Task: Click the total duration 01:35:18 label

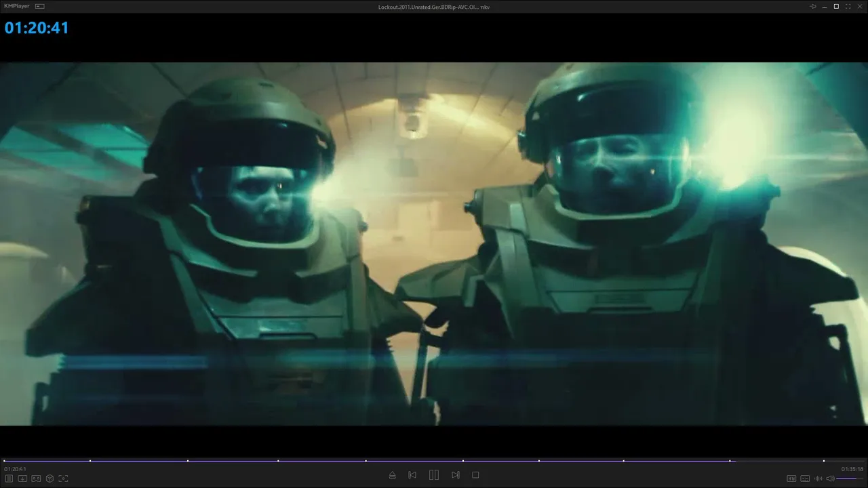Action: click(x=852, y=469)
